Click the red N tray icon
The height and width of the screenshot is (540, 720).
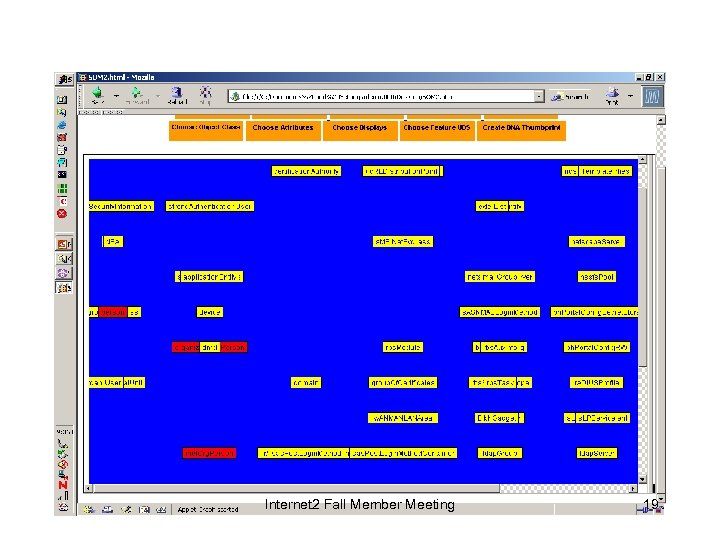coord(63,485)
